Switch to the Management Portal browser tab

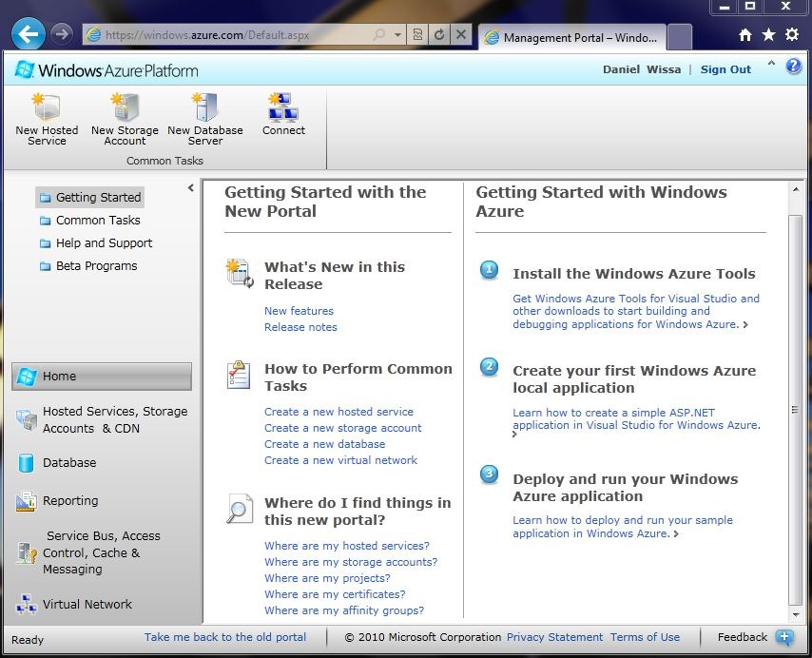[571, 38]
